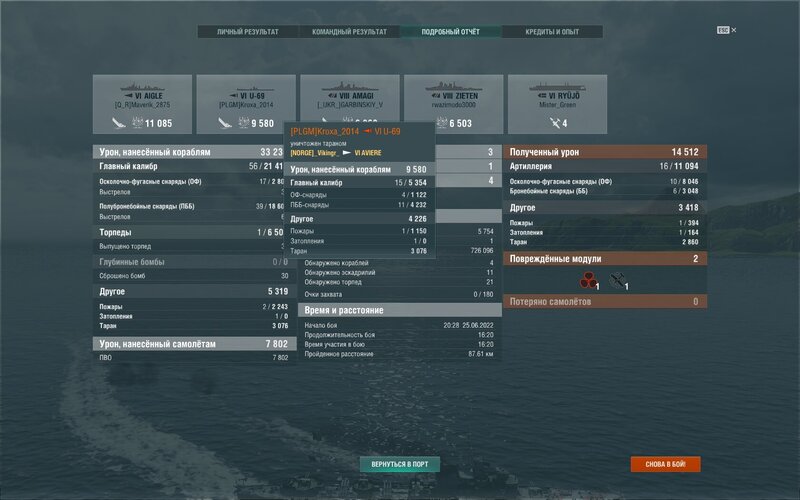Click the sunk-ship icon on the U-69 card

tap(224, 123)
